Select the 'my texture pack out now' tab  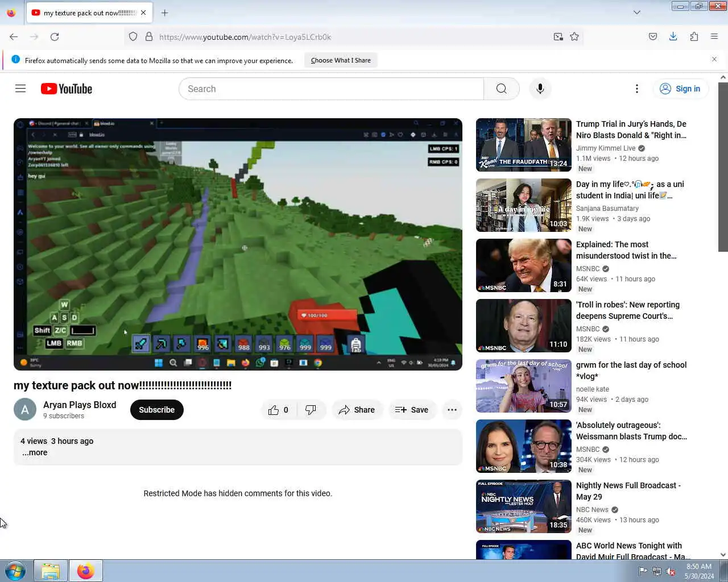coord(90,13)
